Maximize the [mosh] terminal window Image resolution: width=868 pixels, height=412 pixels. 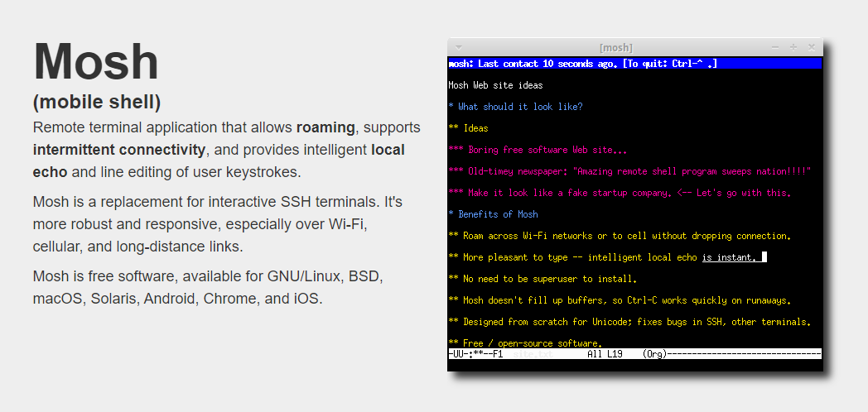point(793,47)
